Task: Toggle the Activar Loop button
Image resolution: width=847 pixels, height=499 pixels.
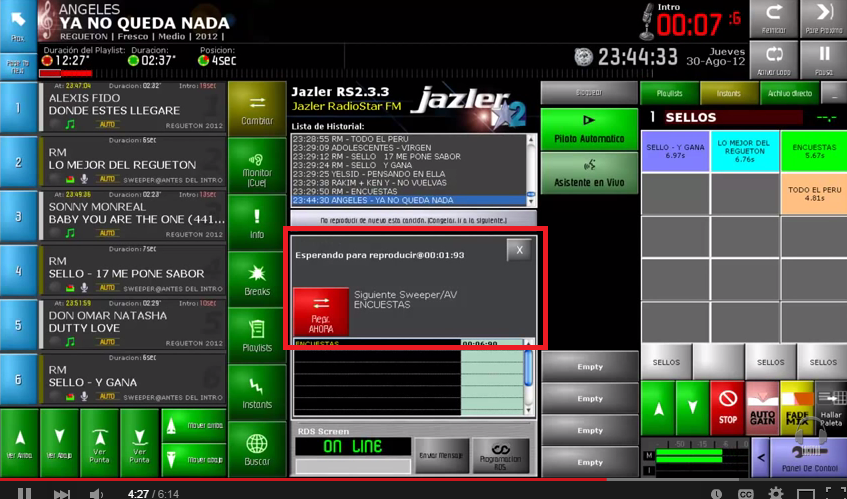Action: (x=774, y=60)
